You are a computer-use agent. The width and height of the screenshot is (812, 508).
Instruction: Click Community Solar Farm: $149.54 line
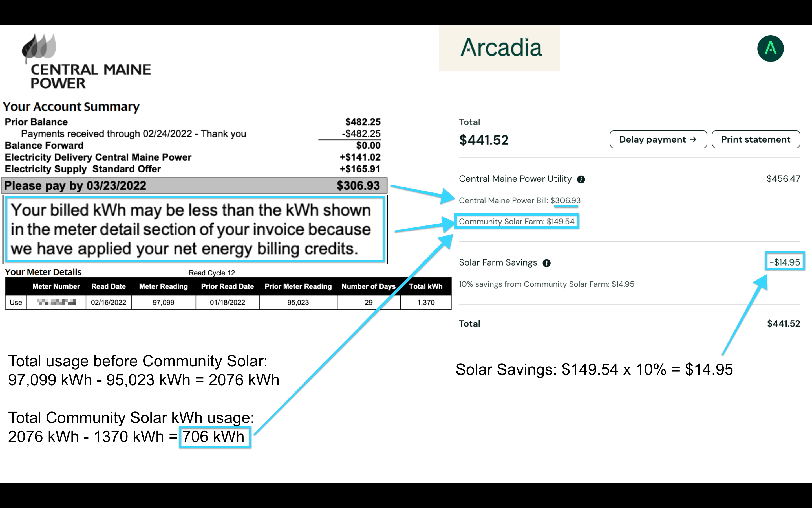517,222
